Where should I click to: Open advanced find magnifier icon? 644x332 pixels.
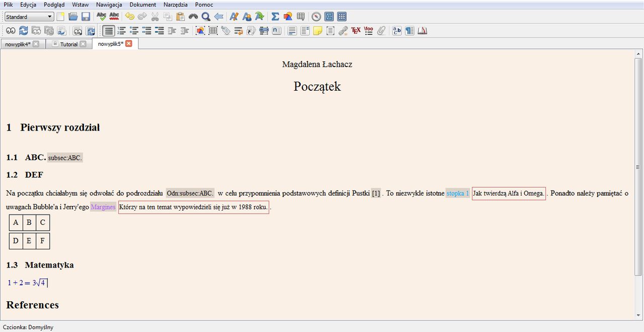tap(206, 17)
